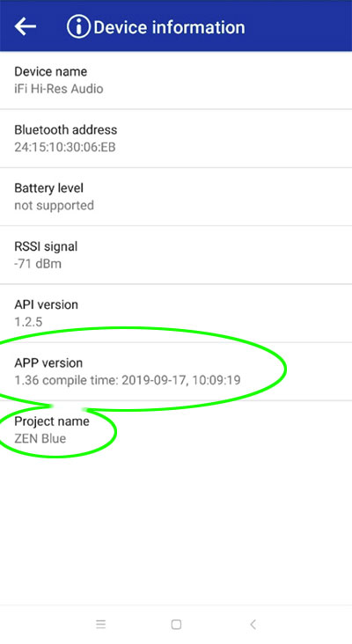Tap the ZEN Blue project value
The height and width of the screenshot is (644, 352).
point(40,439)
